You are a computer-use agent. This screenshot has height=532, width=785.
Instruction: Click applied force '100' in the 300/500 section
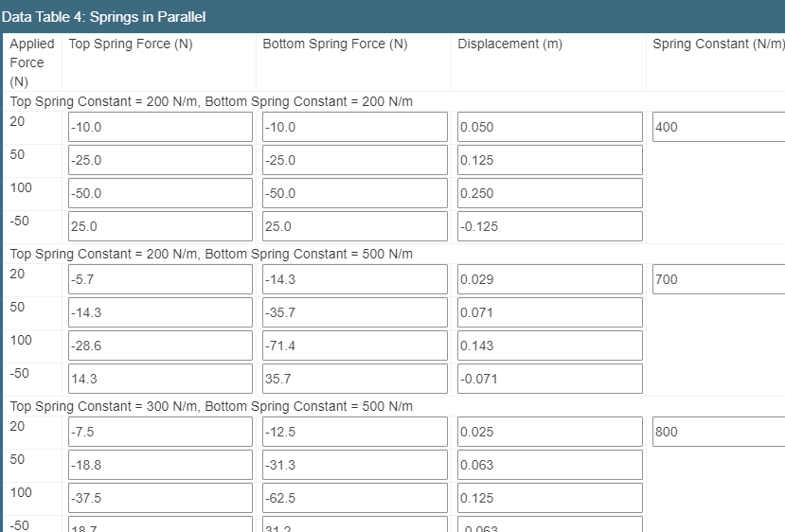[21, 492]
